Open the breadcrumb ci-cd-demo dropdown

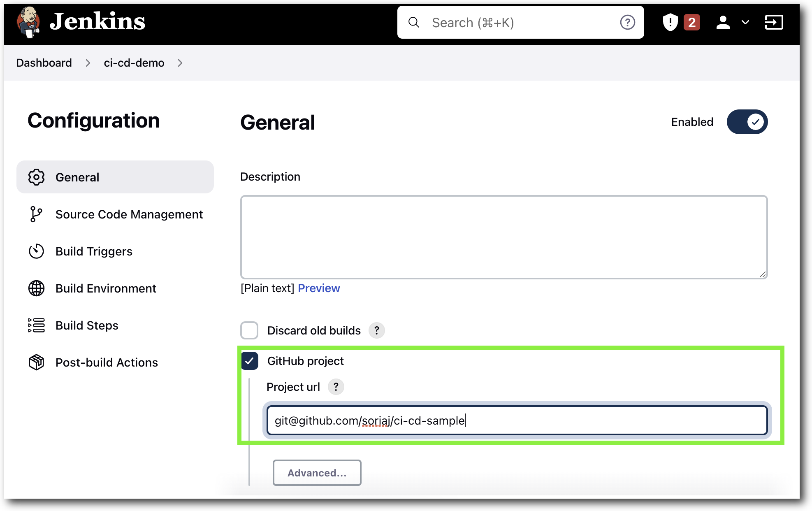(x=181, y=63)
